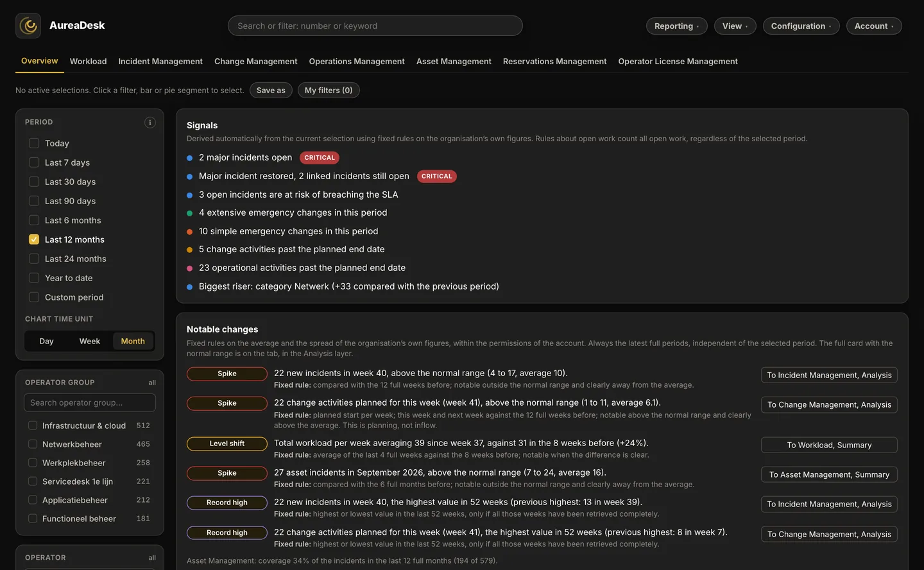
Task: Open the Reporting dropdown
Action: pos(677,26)
